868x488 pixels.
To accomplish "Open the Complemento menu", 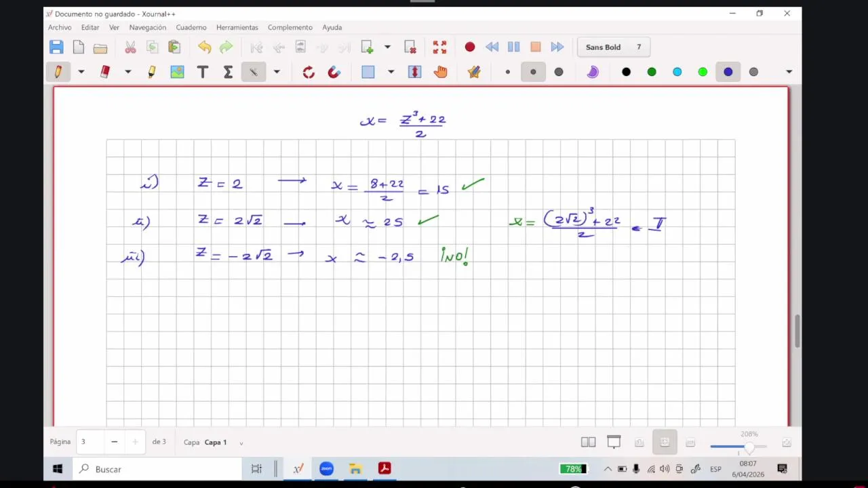I will pyautogui.click(x=290, y=27).
